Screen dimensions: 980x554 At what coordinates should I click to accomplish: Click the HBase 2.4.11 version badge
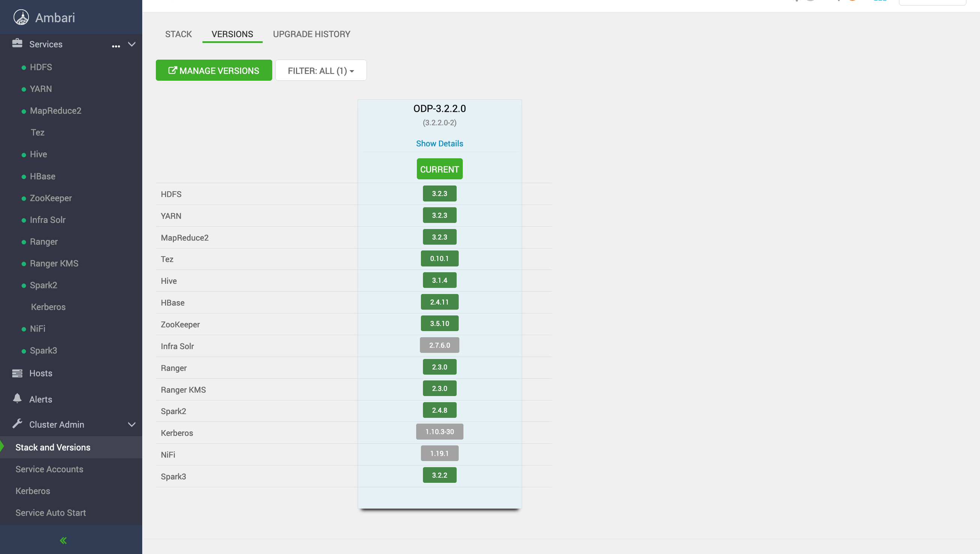point(440,302)
